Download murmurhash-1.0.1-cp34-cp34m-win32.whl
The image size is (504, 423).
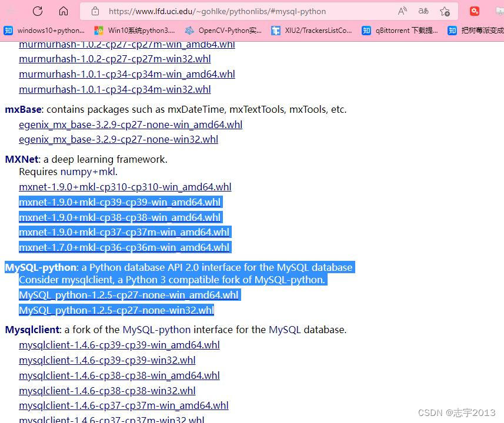pos(115,89)
